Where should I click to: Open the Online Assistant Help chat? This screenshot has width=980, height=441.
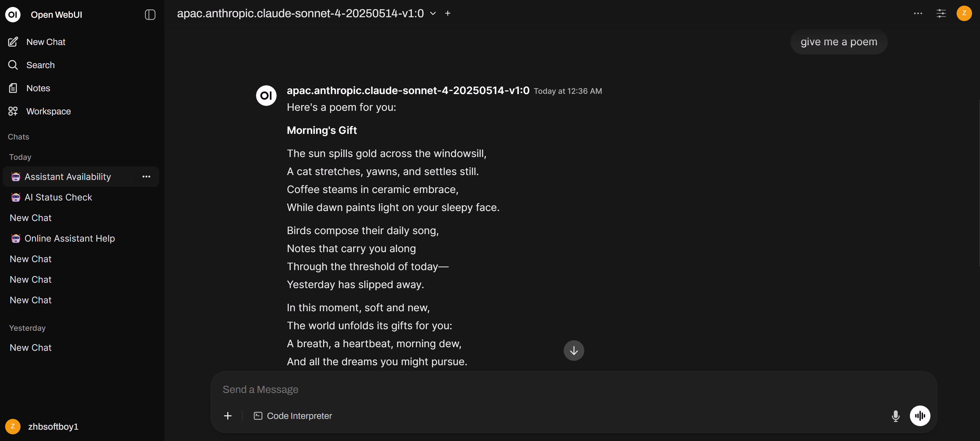coord(70,238)
